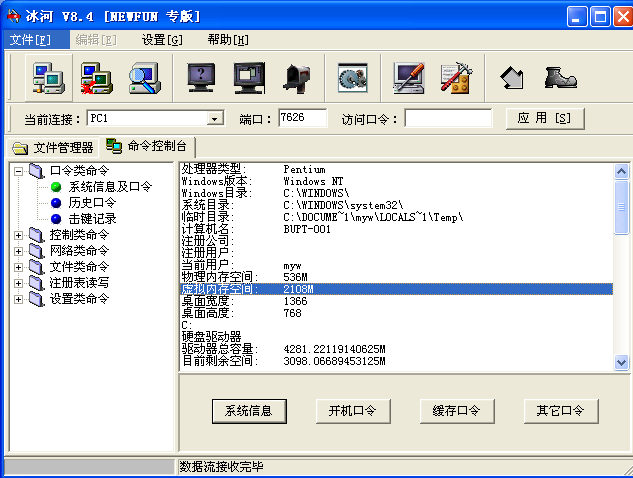
Task: Click the info list scrollbar thumb
Action: click(621, 208)
